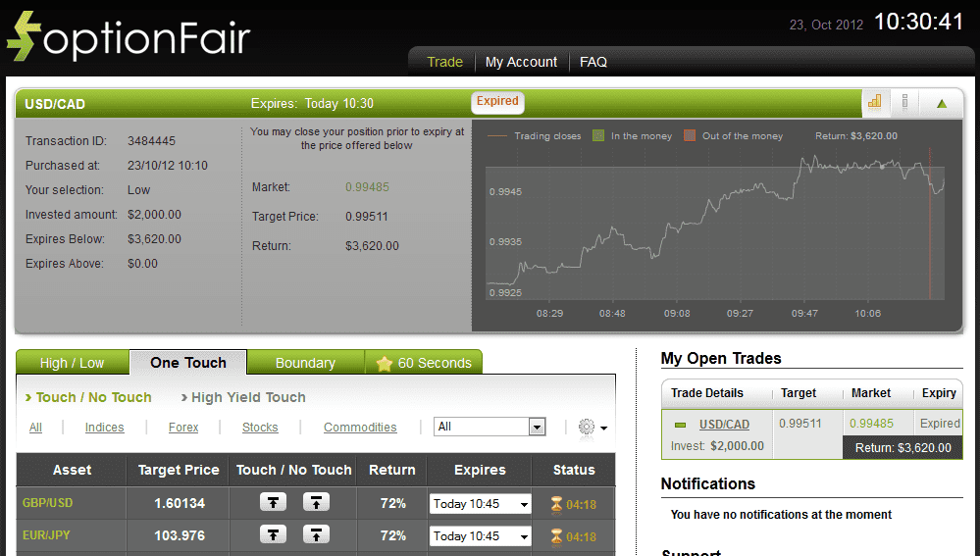Click first touch arrow for EUR/JPY
Screen dimensions: 980x556
[273, 535]
